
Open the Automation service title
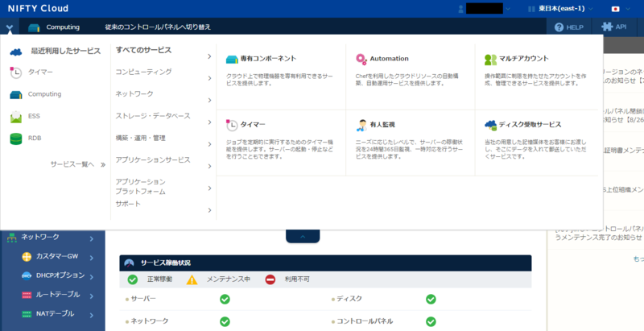pos(390,59)
